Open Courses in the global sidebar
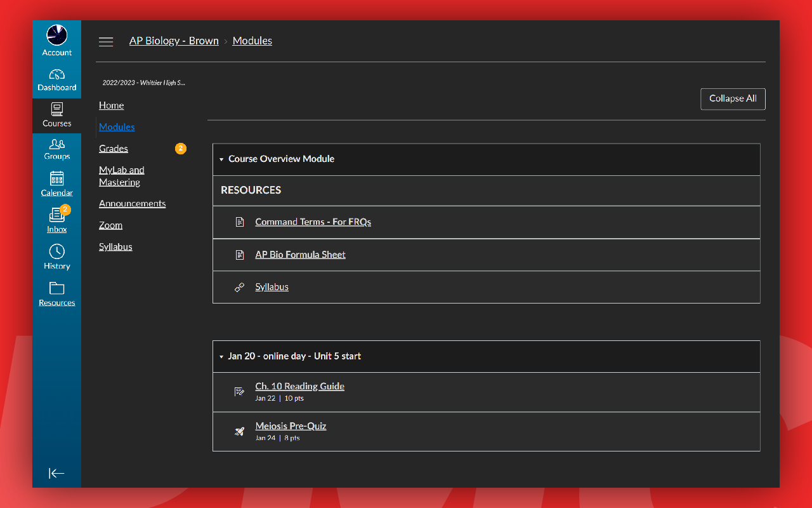This screenshot has width=812, height=508. pyautogui.click(x=57, y=116)
